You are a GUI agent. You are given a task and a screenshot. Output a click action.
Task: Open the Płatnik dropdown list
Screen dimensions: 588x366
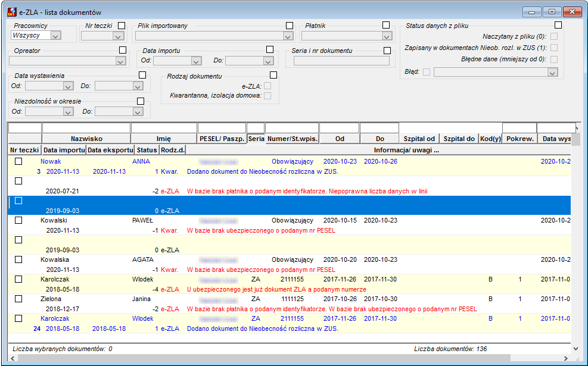387,36
